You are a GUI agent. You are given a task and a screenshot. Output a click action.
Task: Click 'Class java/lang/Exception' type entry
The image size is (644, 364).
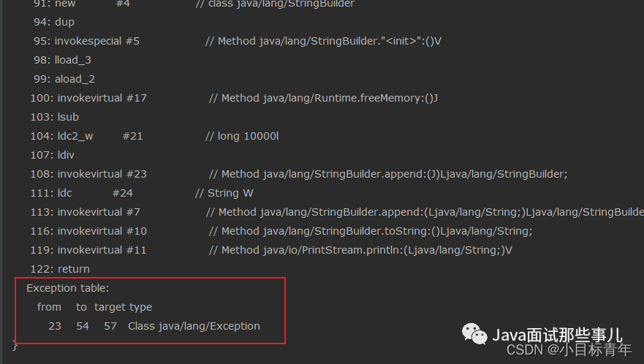[x=194, y=326]
